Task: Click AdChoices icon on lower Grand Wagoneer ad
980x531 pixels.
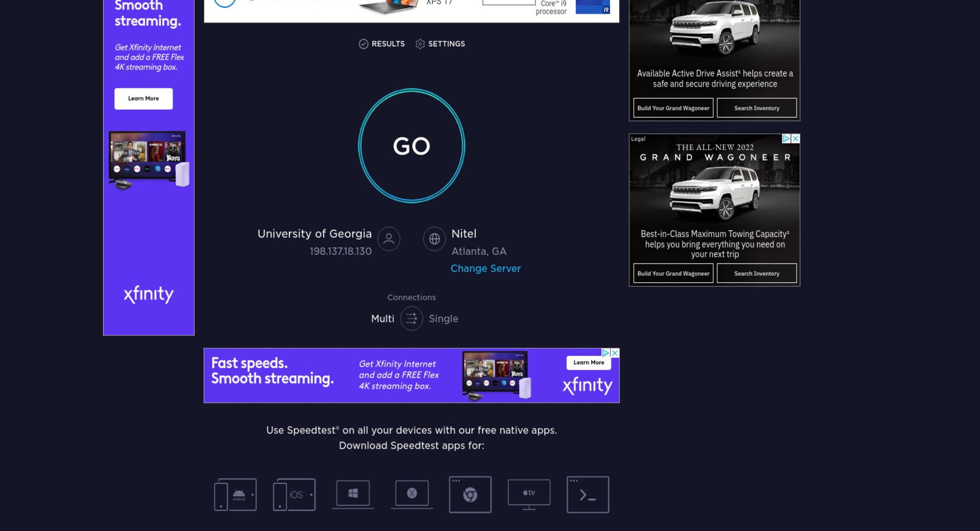Action: pos(787,139)
